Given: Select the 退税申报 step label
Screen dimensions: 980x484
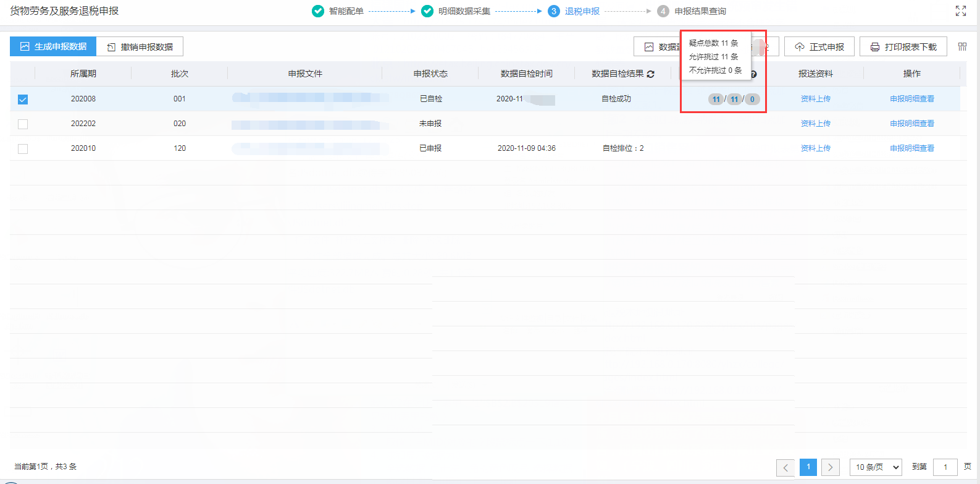Looking at the screenshot, I should tap(582, 11).
